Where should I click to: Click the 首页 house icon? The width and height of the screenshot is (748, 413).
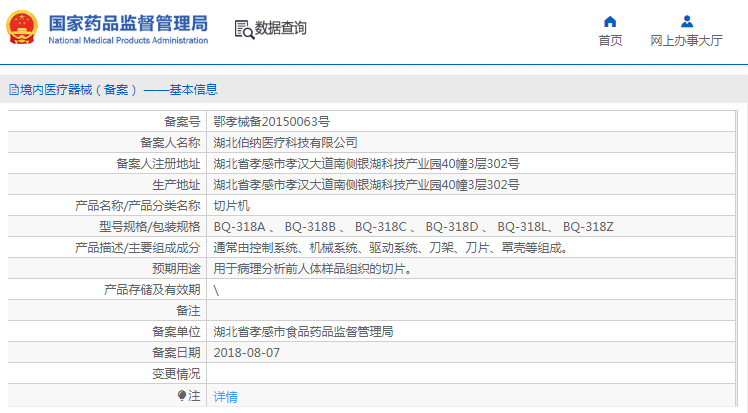610,21
